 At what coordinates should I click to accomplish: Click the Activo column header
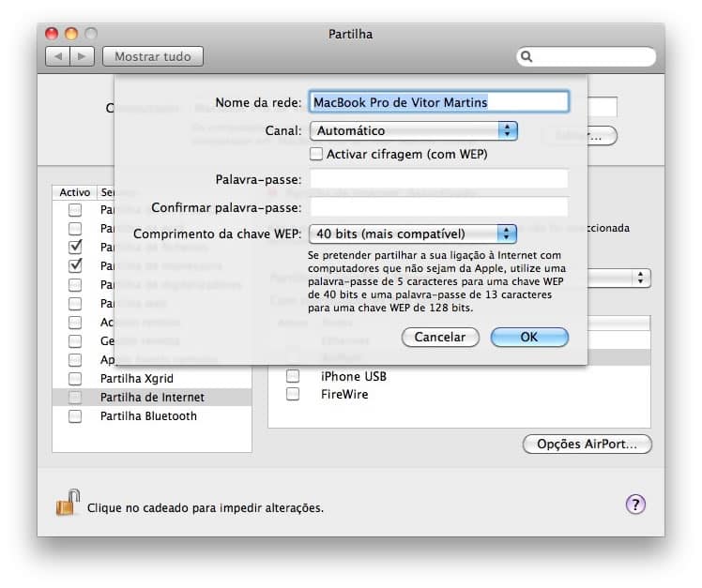pyautogui.click(x=75, y=192)
